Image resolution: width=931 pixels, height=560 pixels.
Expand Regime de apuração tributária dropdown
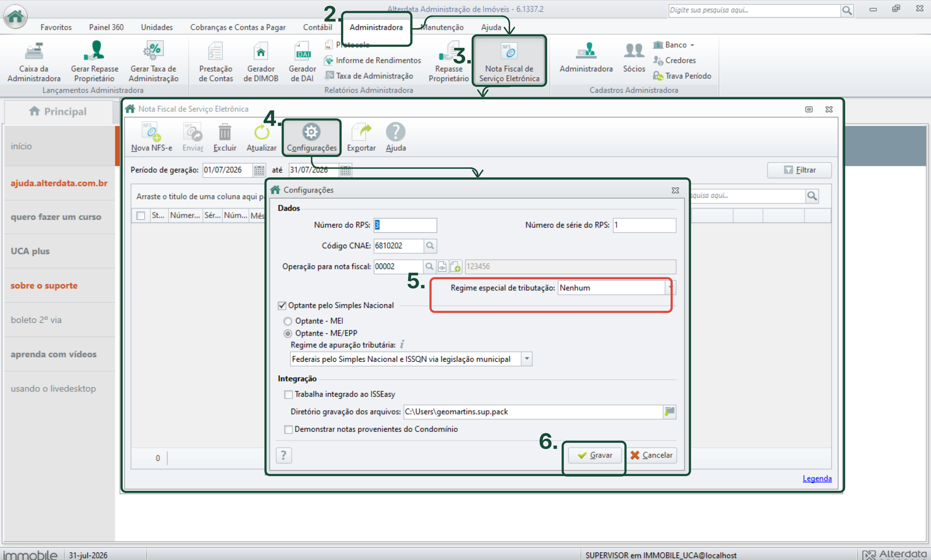527,359
